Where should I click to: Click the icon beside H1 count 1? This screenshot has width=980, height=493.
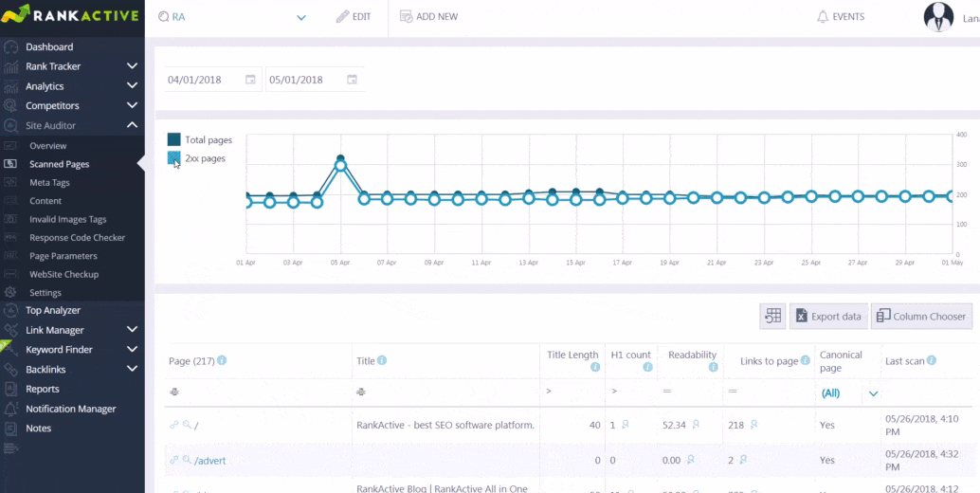pyautogui.click(x=625, y=425)
